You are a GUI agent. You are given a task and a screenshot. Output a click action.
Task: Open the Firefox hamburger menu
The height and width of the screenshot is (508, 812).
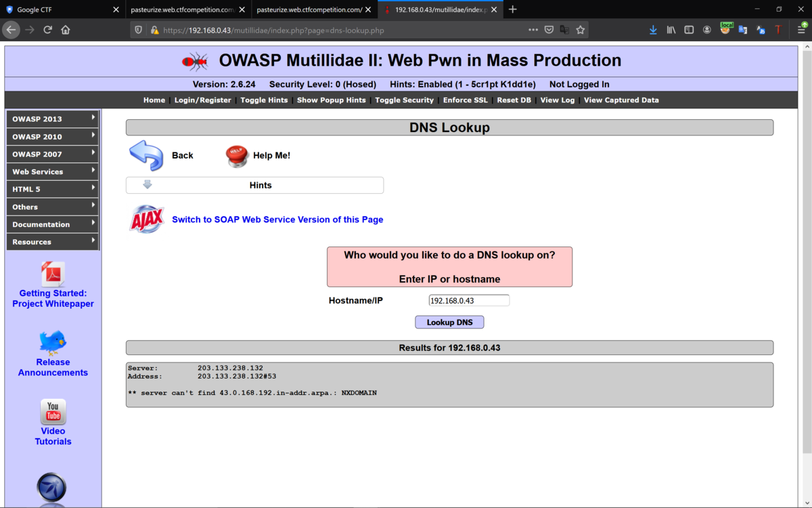[802, 29]
